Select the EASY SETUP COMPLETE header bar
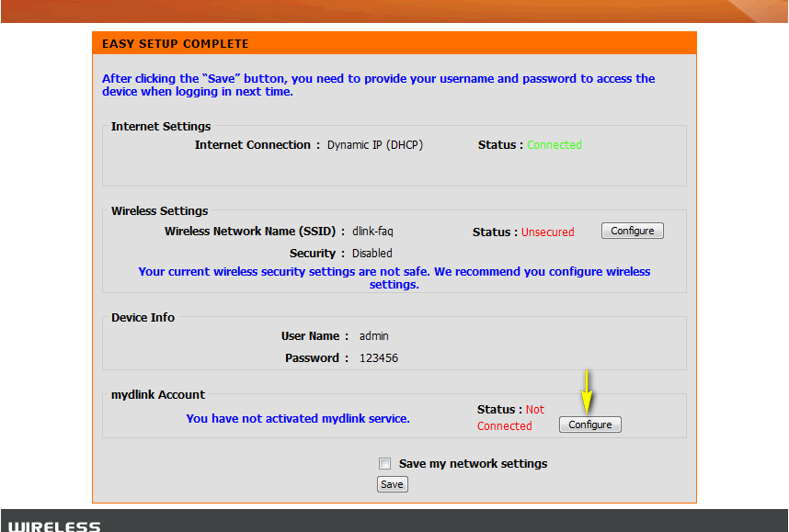789x532 pixels. click(x=394, y=44)
